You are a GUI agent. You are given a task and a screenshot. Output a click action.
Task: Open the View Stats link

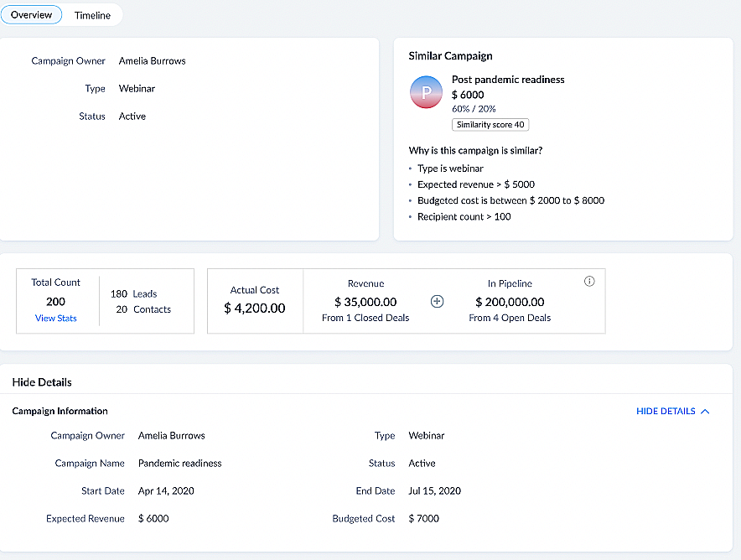click(x=55, y=319)
